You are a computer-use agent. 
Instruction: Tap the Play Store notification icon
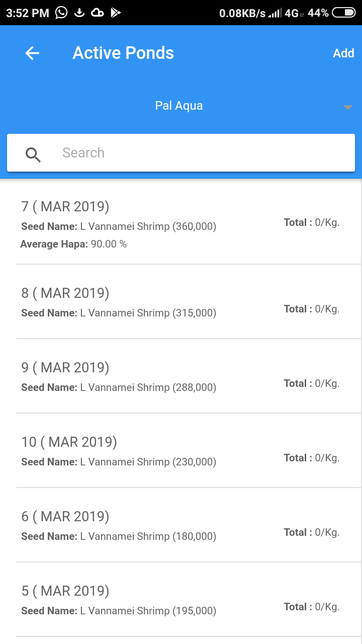point(116,13)
